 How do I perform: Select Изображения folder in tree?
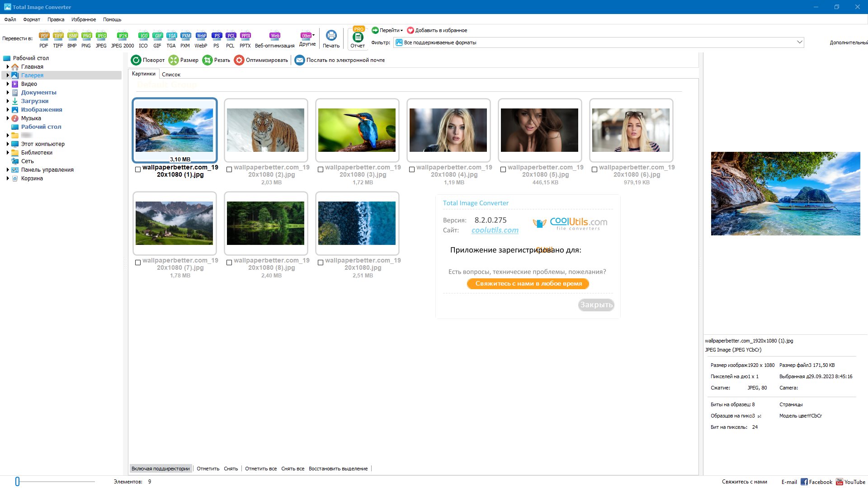click(42, 110)
